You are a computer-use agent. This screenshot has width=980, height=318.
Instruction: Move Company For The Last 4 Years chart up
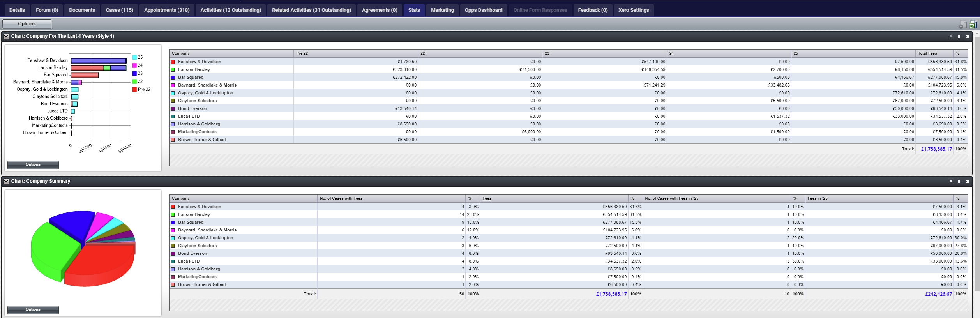[950, 36]
